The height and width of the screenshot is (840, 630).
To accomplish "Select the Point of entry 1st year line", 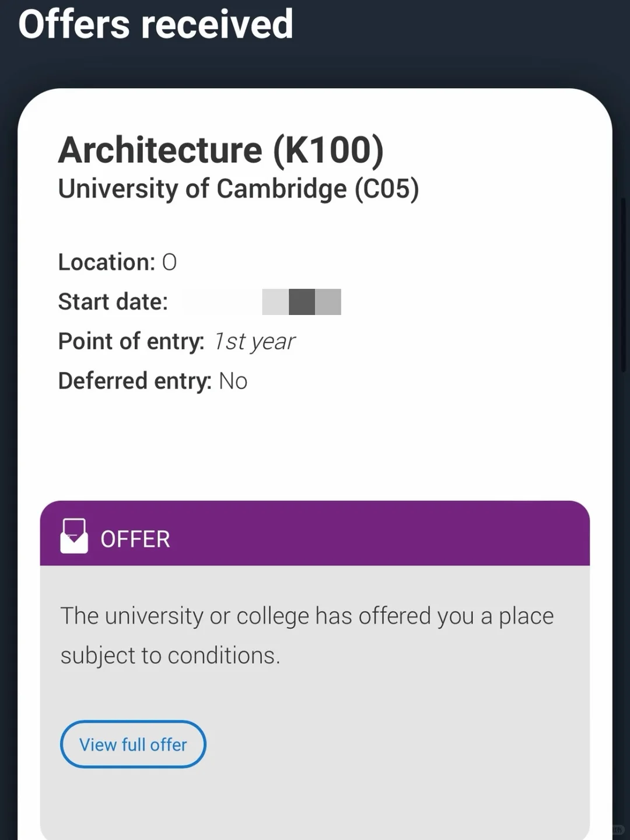I will click(177, 342).
